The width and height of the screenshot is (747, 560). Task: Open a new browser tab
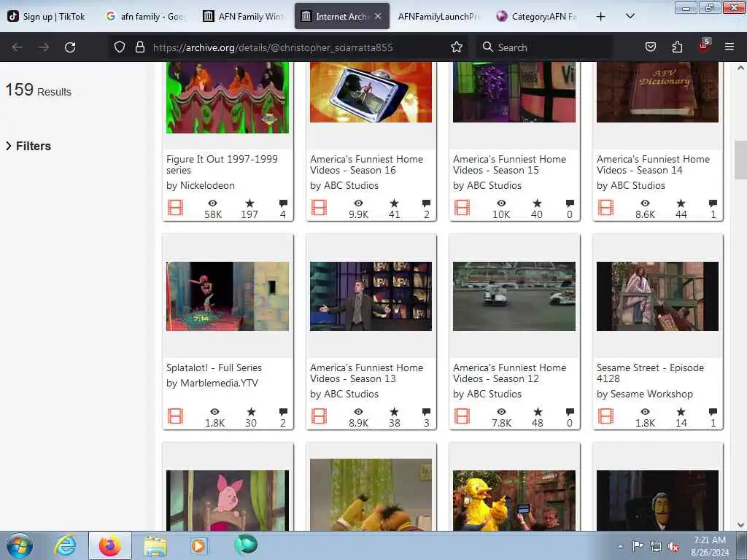tap(601, 17)
